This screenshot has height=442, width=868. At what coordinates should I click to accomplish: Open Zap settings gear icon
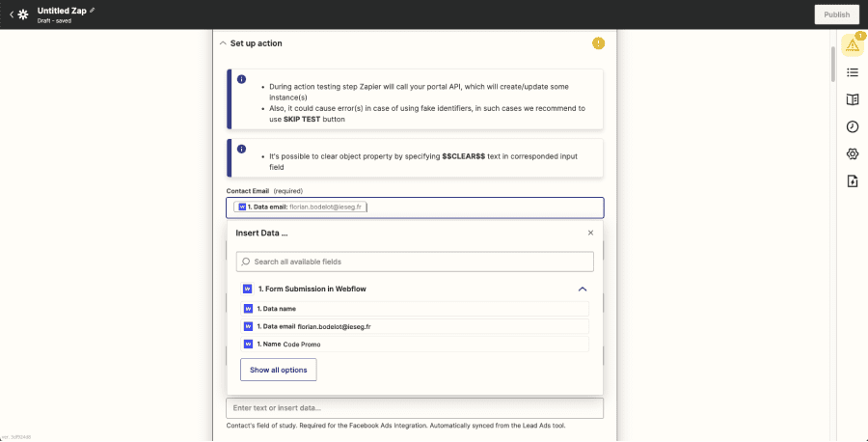853,154
